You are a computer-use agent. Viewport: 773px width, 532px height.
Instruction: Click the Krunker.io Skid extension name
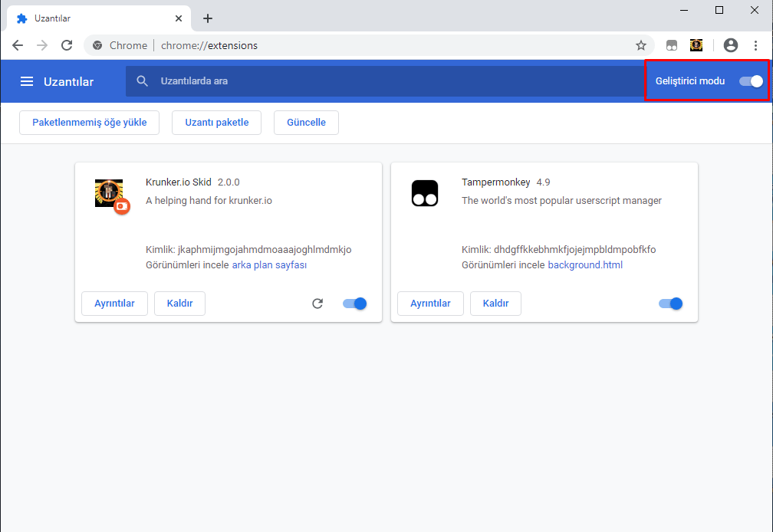tap(179, 182)
